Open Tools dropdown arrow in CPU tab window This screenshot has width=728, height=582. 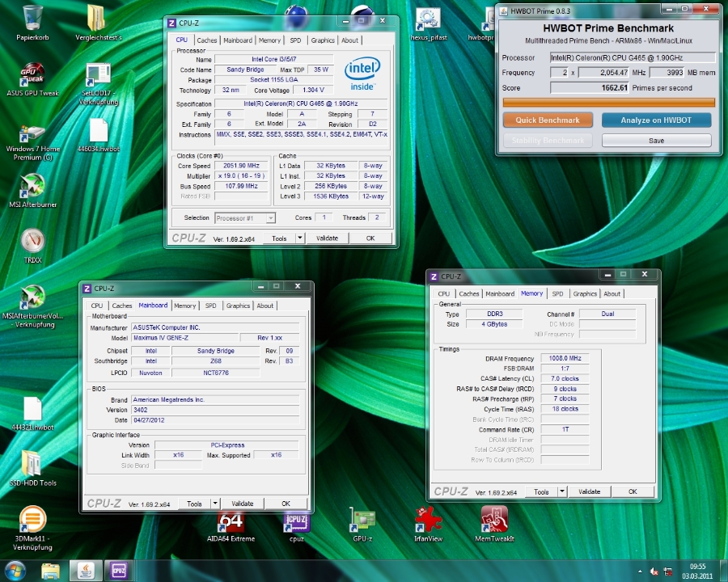300,238
